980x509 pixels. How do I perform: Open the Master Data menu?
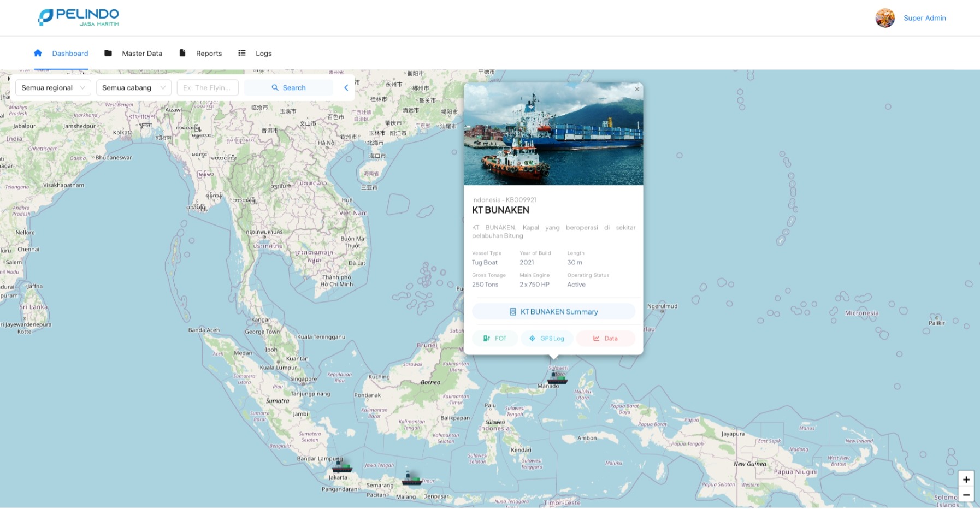[133, 54]
